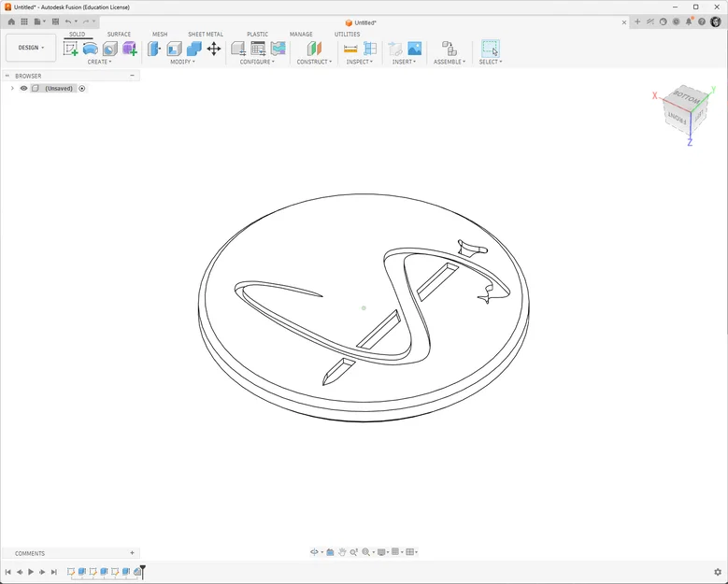
Task: Open a new design tab with plus
Action: [x=637, y=21]
